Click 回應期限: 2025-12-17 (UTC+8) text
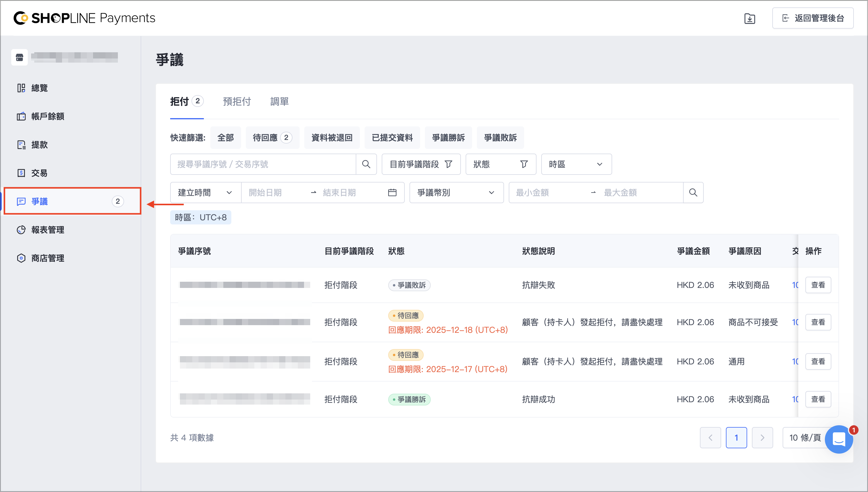 pyautogui.click(x=448, y=369)
